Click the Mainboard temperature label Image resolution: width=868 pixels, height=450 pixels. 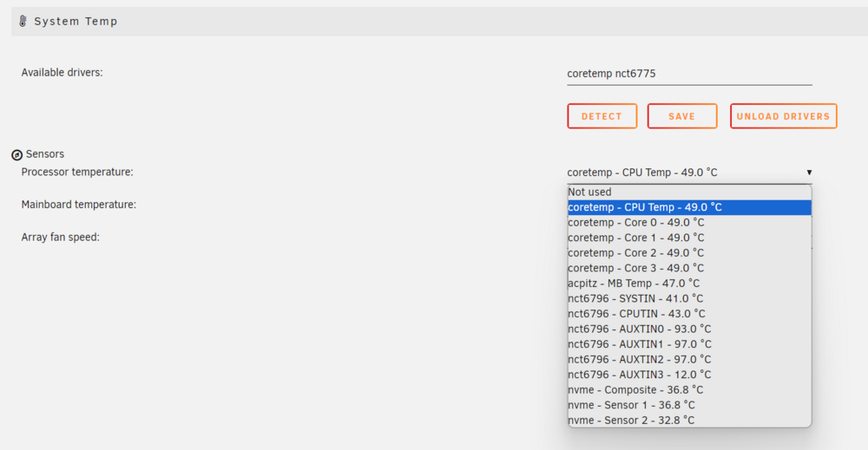tap(79, 205)
